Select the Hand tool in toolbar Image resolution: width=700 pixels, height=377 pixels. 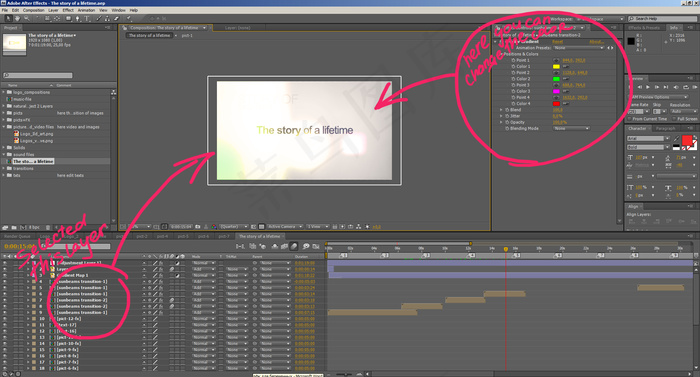pyautogui.click(x=17, y=18)
